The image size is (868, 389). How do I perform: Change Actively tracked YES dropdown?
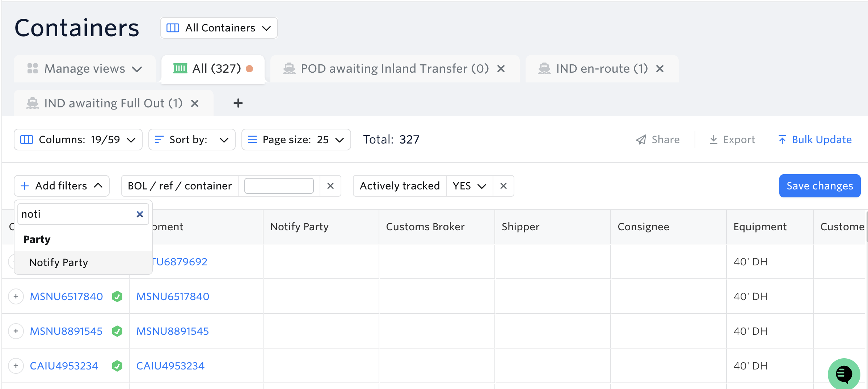tap(469, 186)
